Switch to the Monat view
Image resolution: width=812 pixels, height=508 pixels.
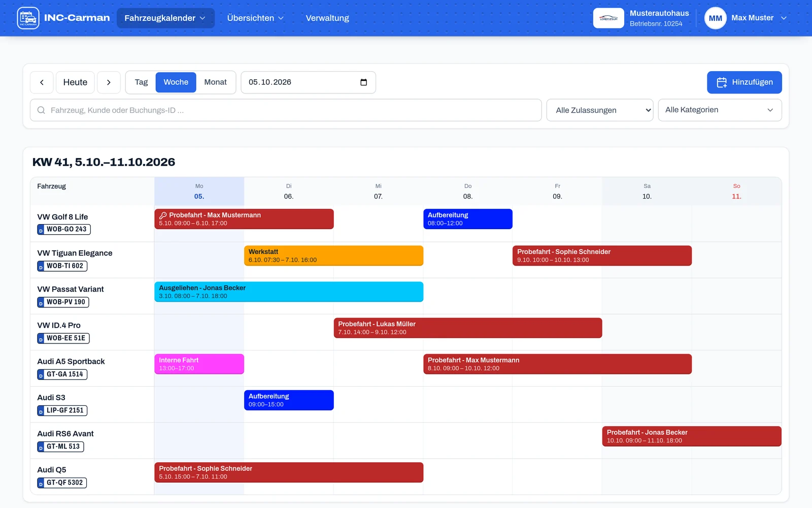(215, 82)
